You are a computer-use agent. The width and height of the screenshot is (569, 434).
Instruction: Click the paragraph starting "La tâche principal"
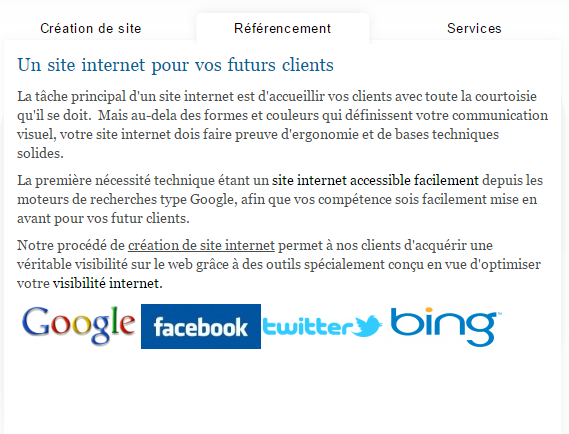pos(282,125)
